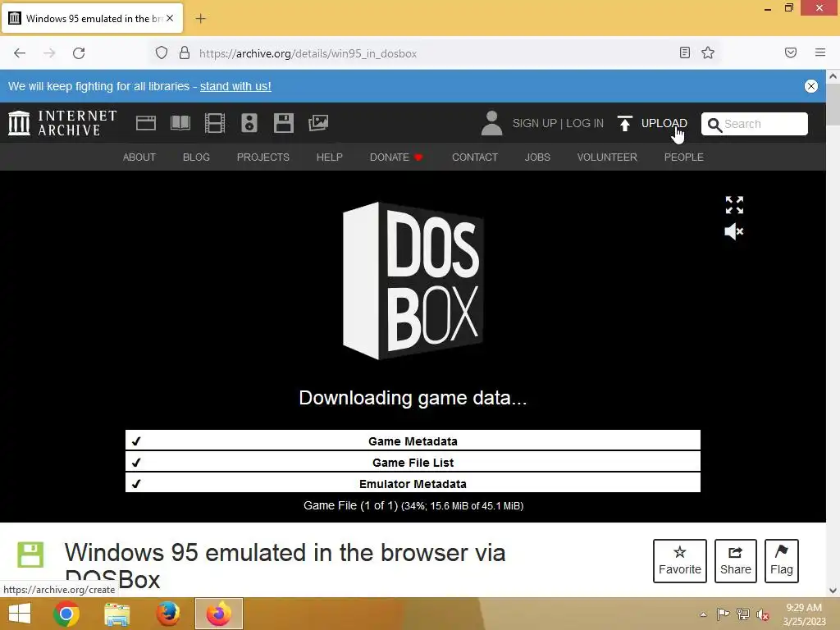
Task: Toggle Reader View icon
Action: click(685, 52)
